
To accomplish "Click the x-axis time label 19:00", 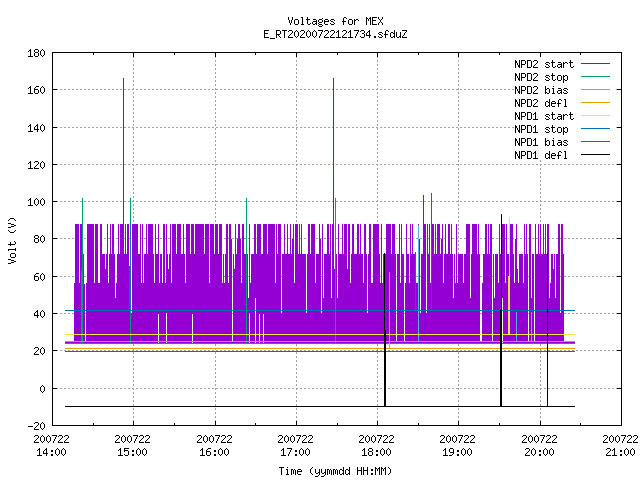I will point(457,453).
